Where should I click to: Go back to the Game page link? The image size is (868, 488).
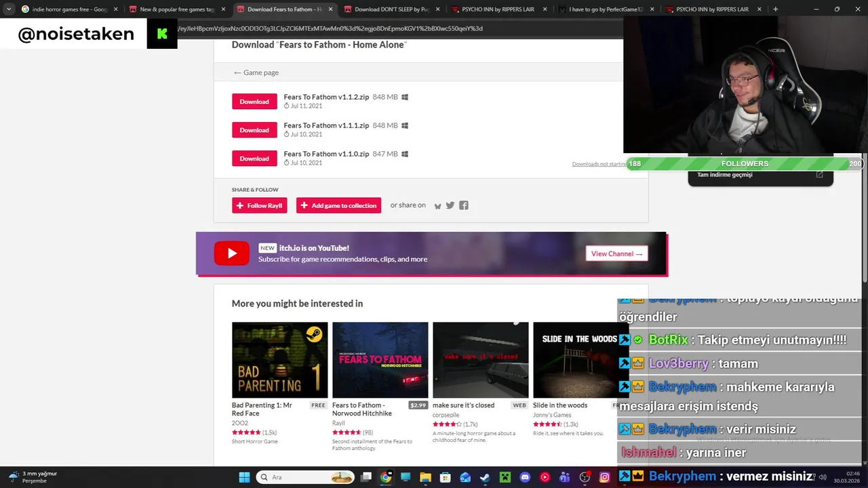(256, 73)
